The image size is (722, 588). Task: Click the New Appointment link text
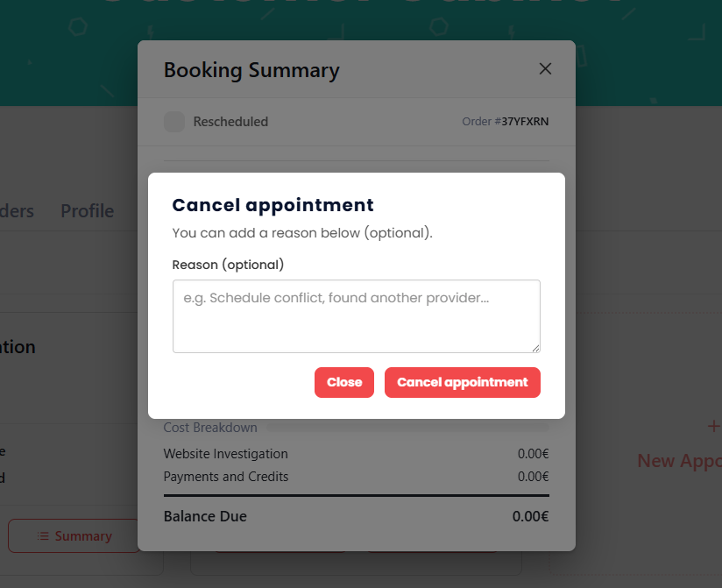click(679, 461)
